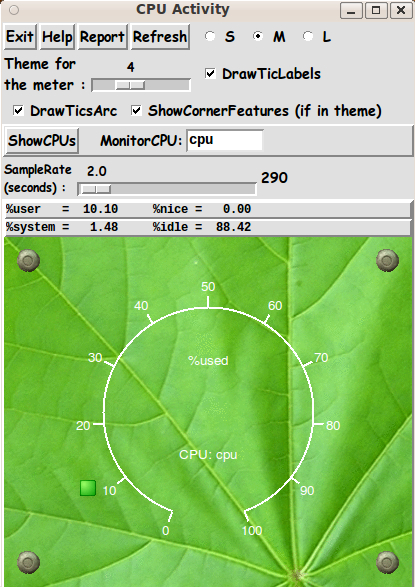Choose the L size radio button

(x=308, y=36)
